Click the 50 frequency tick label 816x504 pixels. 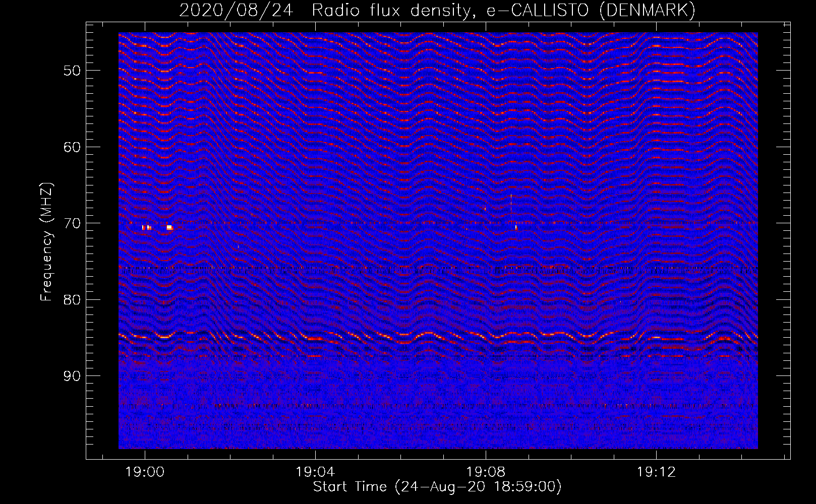[x=72, y=71]
